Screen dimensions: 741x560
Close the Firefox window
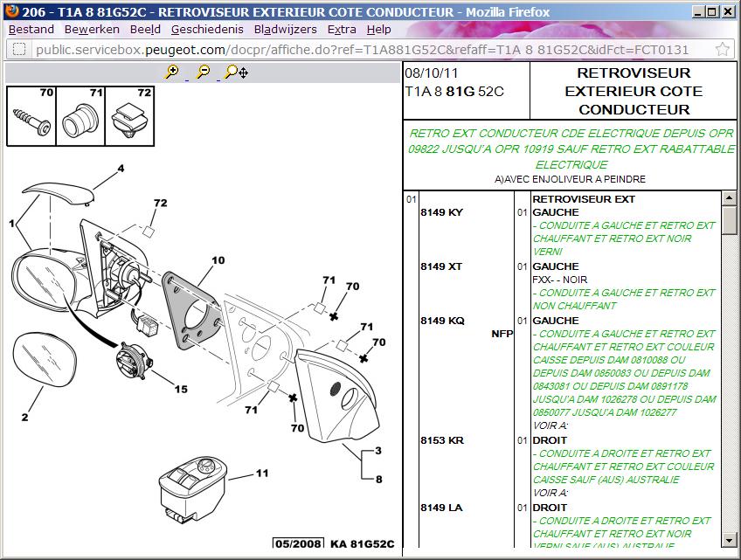[x=728, y=11]
